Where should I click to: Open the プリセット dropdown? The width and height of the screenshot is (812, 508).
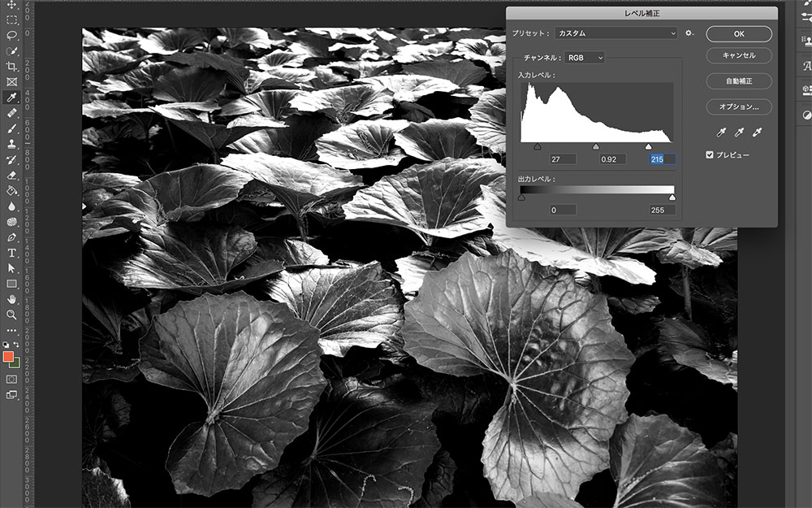615,33
